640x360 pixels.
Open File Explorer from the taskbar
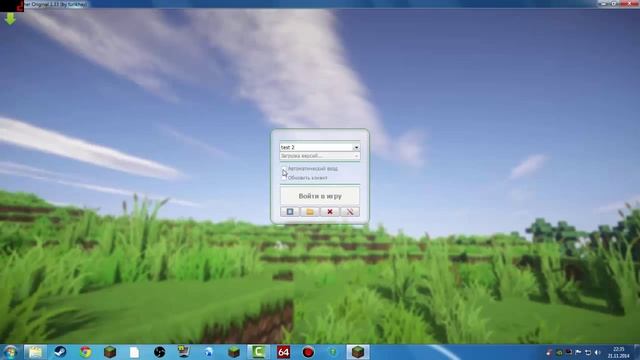pyautogui.click(x=35, y=352)
